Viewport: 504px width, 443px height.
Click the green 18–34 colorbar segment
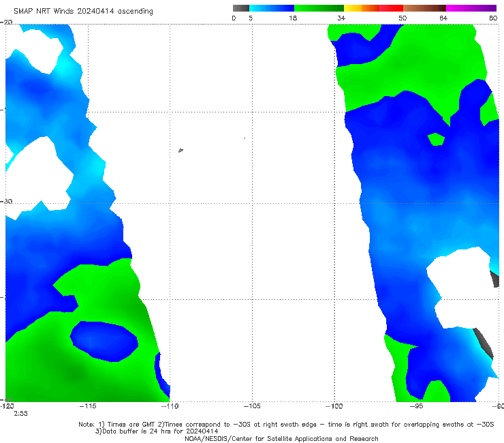pos(319,8)
